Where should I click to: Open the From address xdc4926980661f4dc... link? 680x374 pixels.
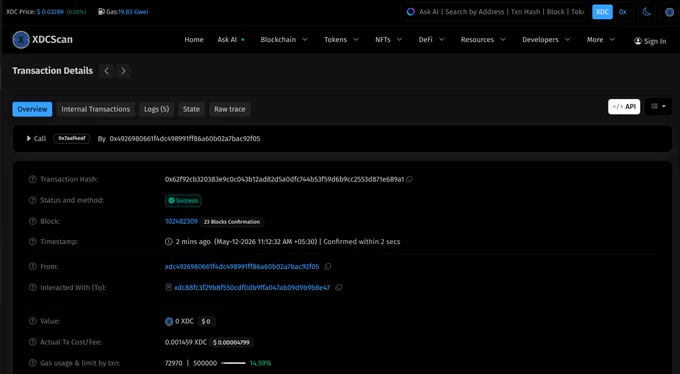[242, 266]
